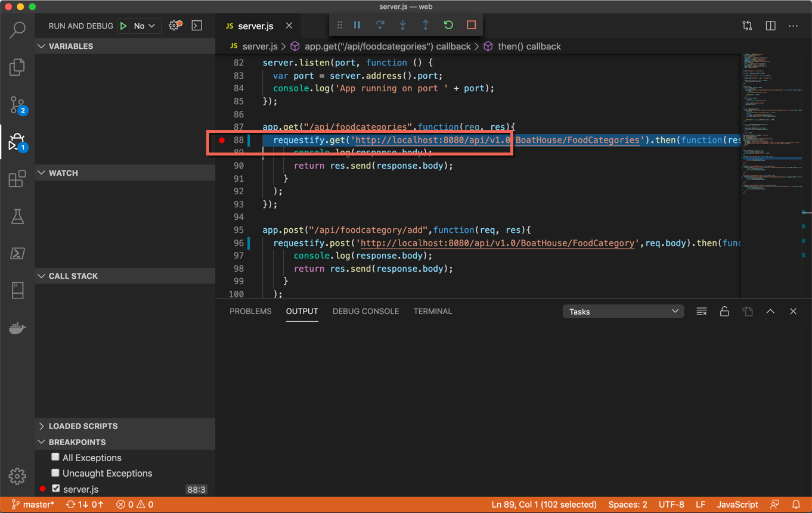Open the Extensions view

(x=17, y=179)
